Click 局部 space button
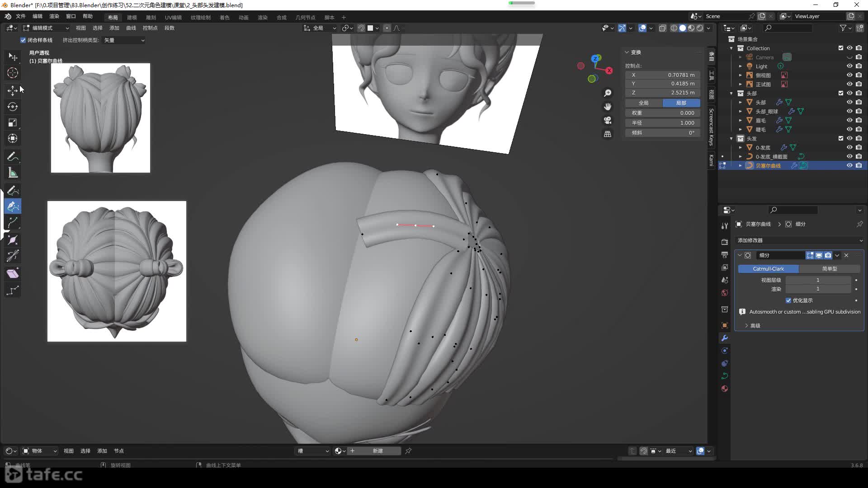This screenshot has height=488, width=868. pyautogui.click(x=681, y=103)
